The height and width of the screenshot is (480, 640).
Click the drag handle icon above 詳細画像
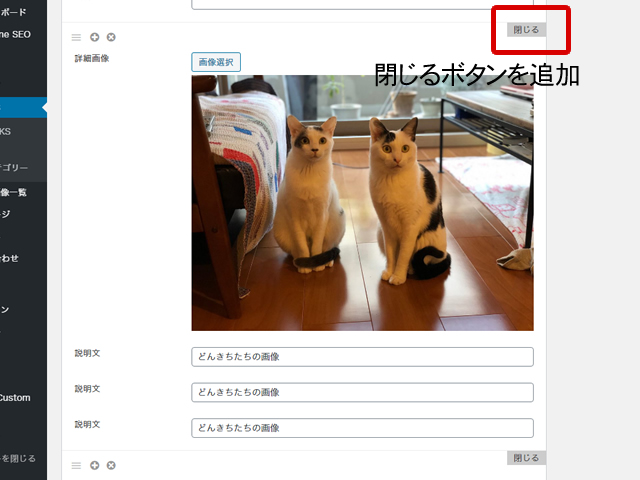point(77,37)
